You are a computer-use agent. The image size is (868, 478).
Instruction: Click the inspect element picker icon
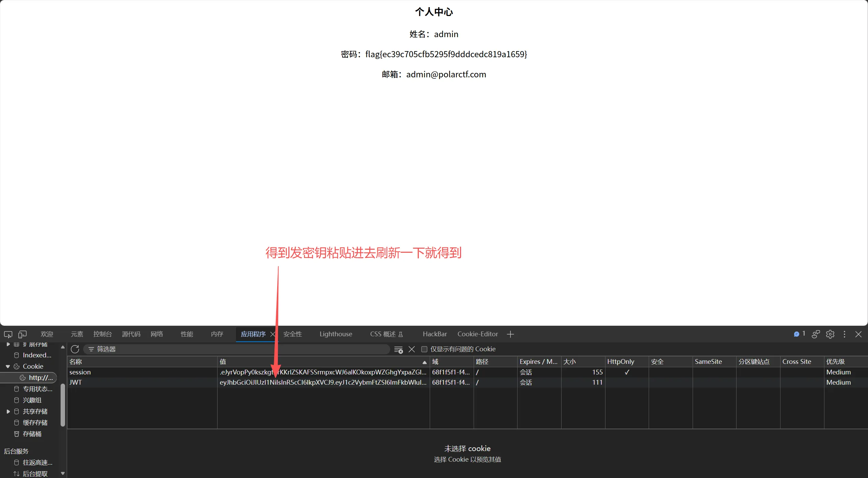[x=8, y=334]
